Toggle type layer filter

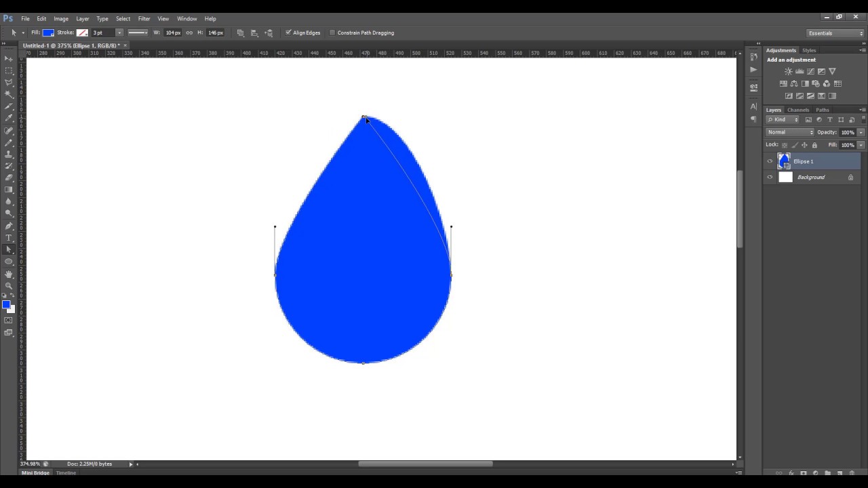coord(830,120)
